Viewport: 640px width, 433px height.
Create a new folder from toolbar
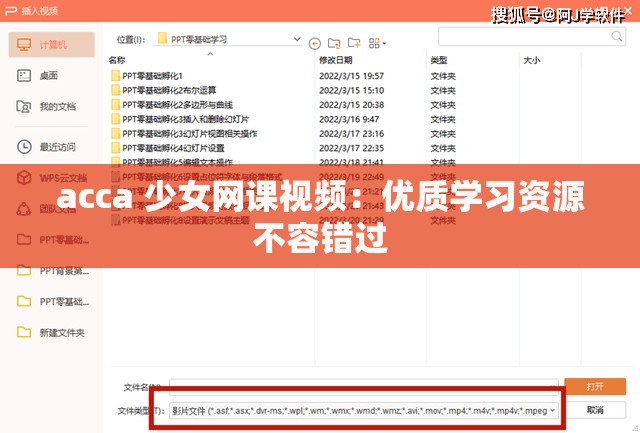(x=354, y=43)
